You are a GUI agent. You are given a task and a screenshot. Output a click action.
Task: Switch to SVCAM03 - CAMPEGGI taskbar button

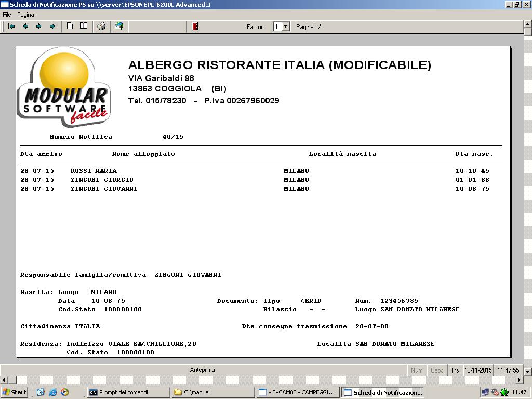point(298,392)
